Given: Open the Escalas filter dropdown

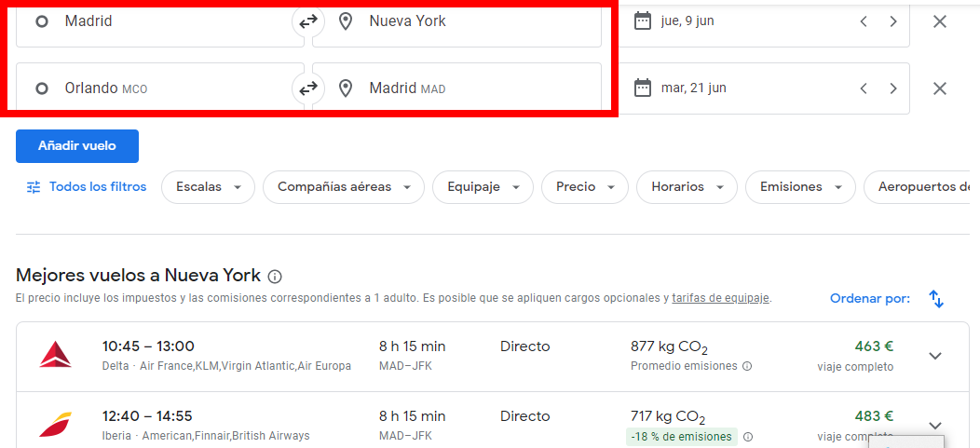Looking at the screenshot, I should [x=208, y=187].
